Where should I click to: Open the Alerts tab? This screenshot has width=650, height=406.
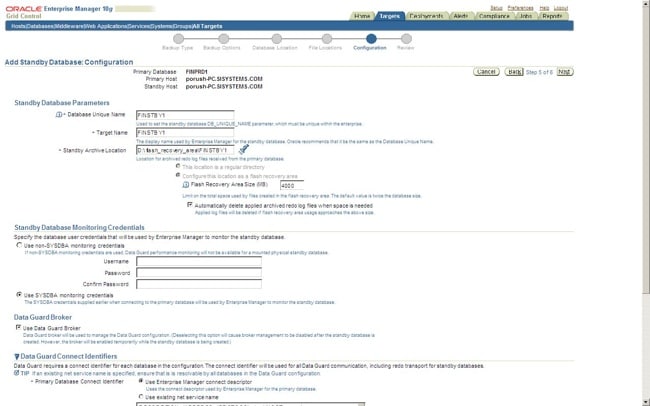(461, 16)
